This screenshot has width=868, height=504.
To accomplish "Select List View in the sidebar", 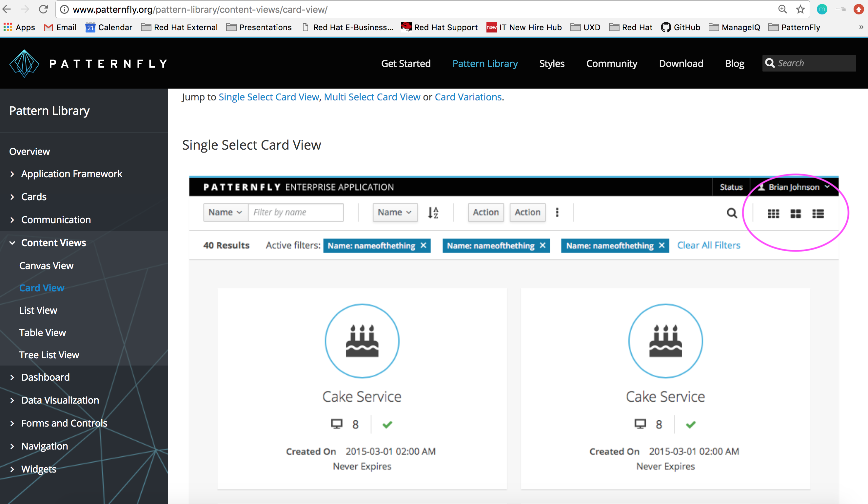I will (x=38, y=310).
